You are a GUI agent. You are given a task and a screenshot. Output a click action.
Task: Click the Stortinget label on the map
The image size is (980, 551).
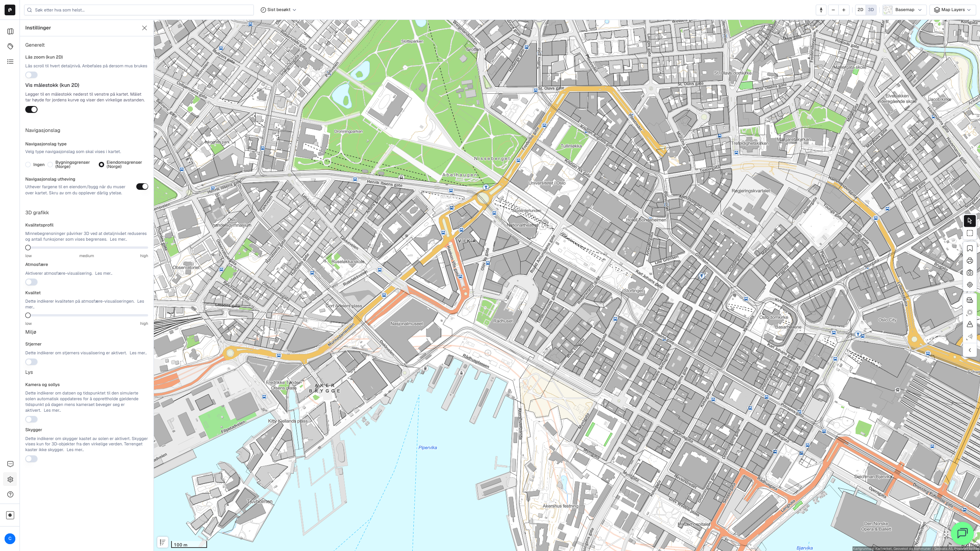pyautogui.click(x=634, y=291)
